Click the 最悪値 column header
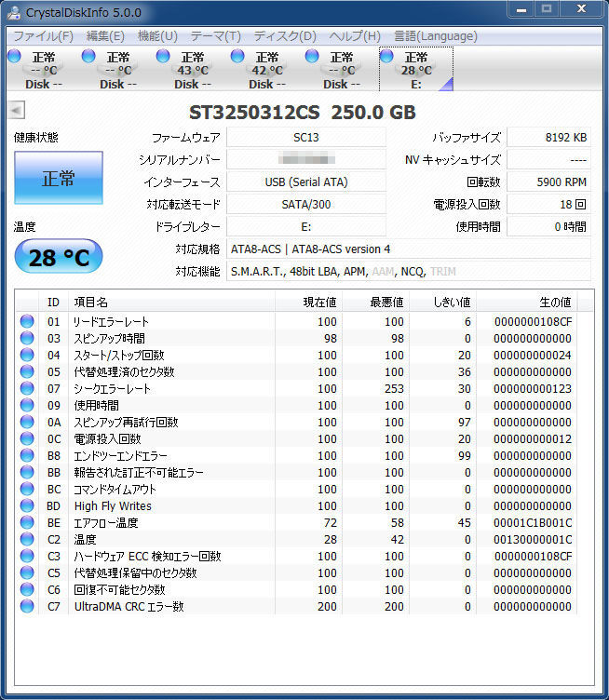 [376, 303]
